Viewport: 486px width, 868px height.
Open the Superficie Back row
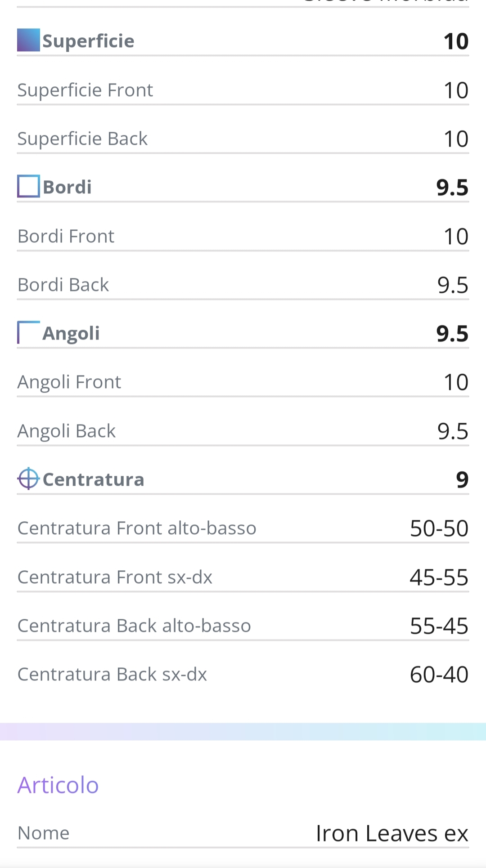click(243, 139)
